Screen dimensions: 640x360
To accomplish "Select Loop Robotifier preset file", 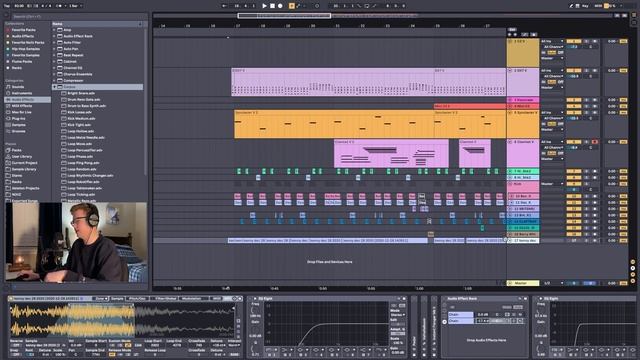I will (83, 182).
